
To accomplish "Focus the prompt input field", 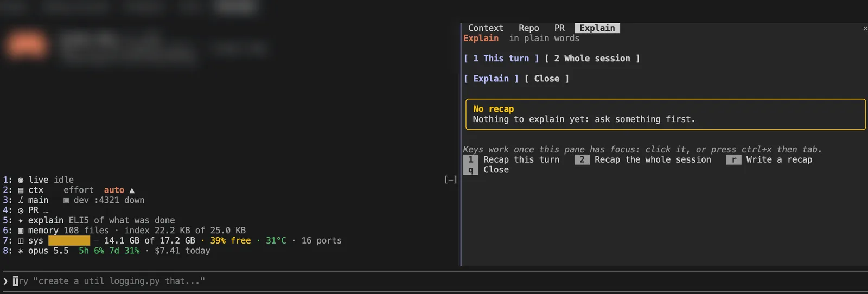I will pyautogui.click(x=434, y=281).
